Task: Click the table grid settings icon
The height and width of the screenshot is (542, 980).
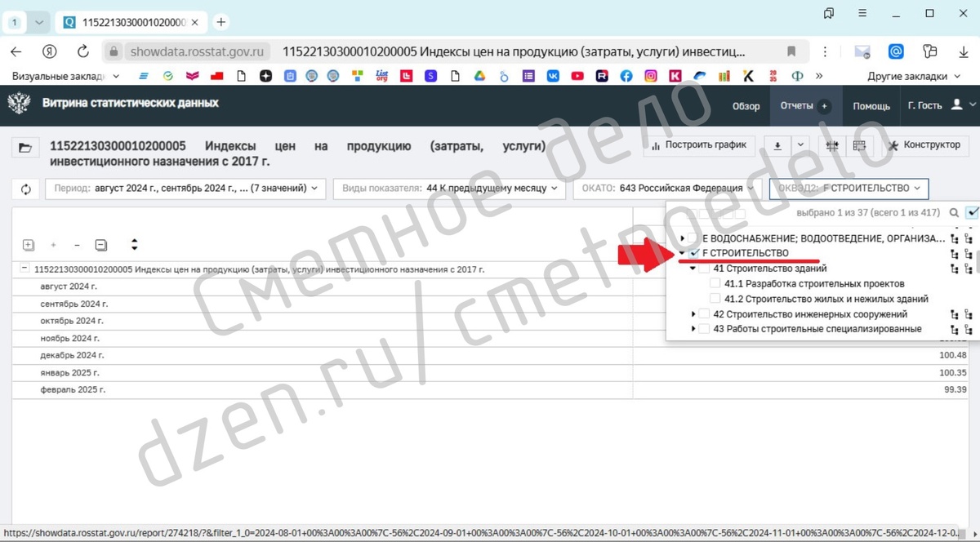Action: [x=832, y=145]
